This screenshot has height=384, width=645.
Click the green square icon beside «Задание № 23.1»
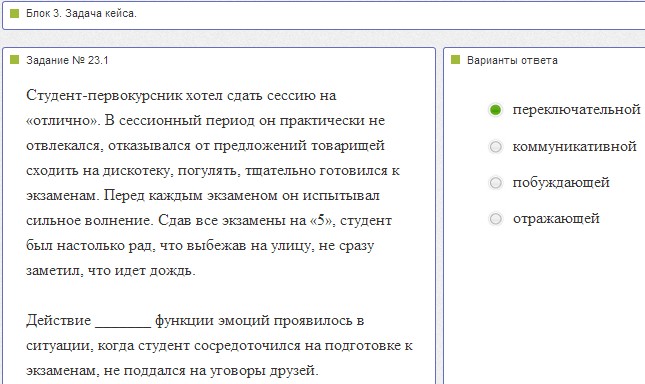[14, 60]
